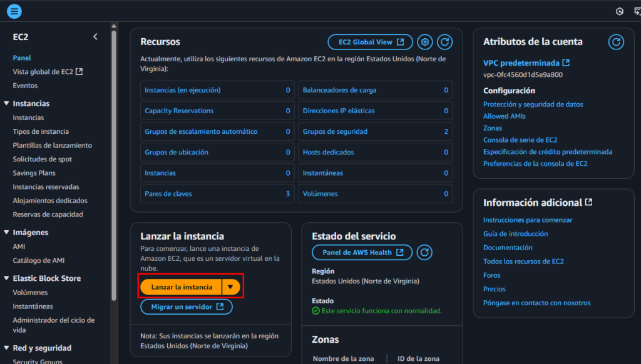Collapse the EC2 sidebar with the arrow

[95, 37]
